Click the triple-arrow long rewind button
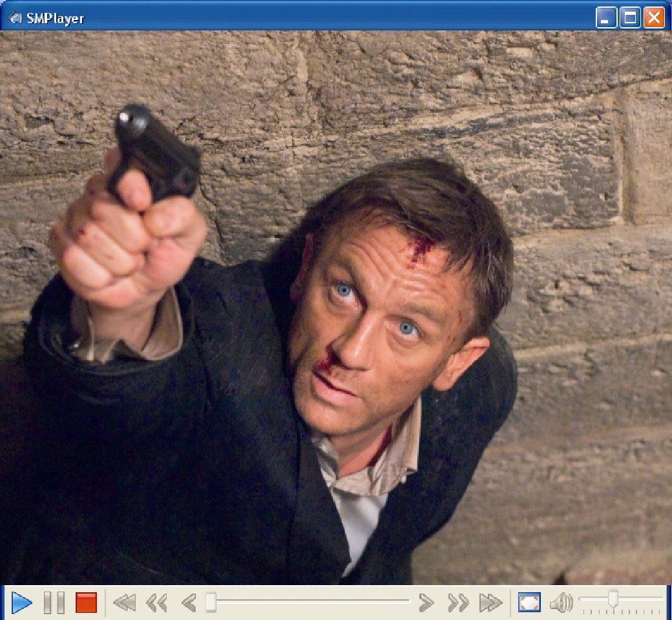672x620 pixels. pyautogui.click(x=124, y=603)
